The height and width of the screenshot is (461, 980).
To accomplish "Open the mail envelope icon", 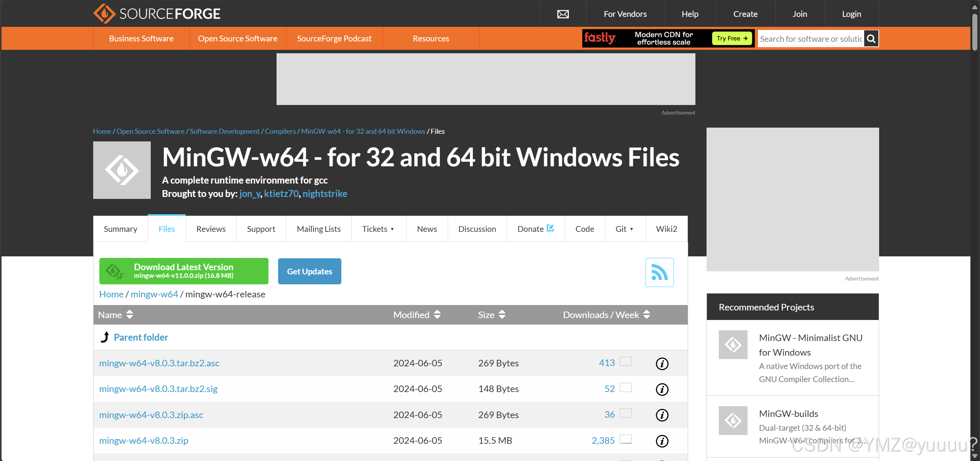I will [x=563, y=14].
